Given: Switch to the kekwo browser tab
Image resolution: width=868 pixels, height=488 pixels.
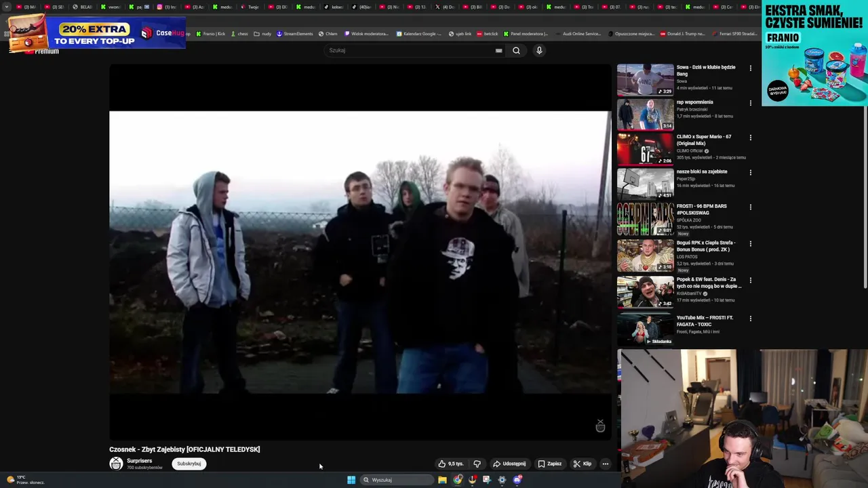Looking at the screenshot, I should coord(334,7).
